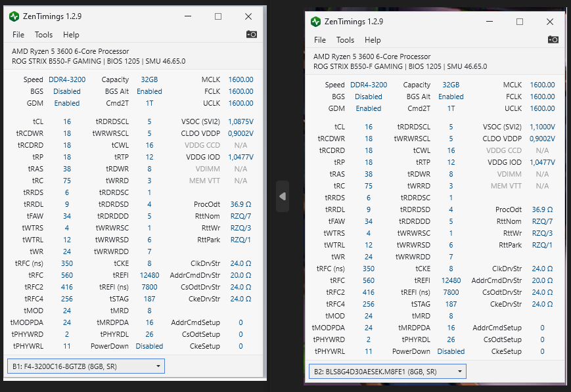Click ZenTimings logo icon in left window title bar

pyautogui.click(x=14, y=16)
